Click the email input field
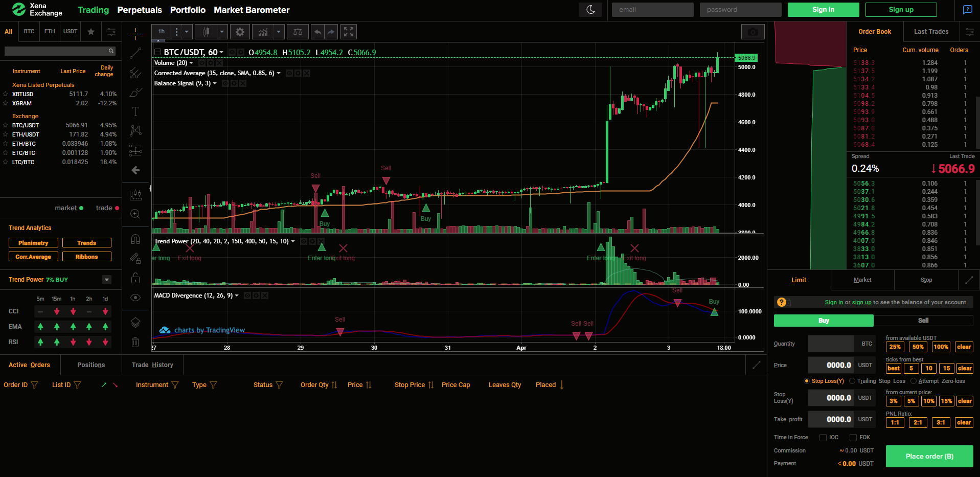 point(653,10)
